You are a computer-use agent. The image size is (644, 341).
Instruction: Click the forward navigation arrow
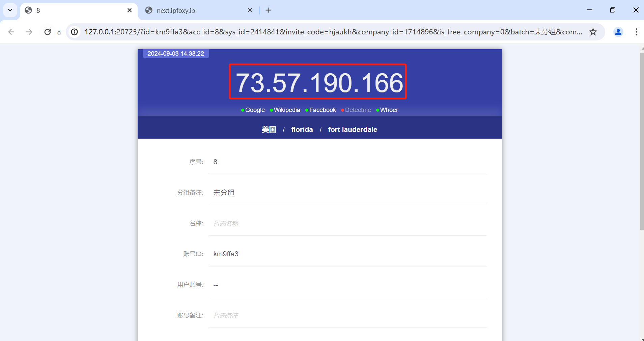point(29,32)
